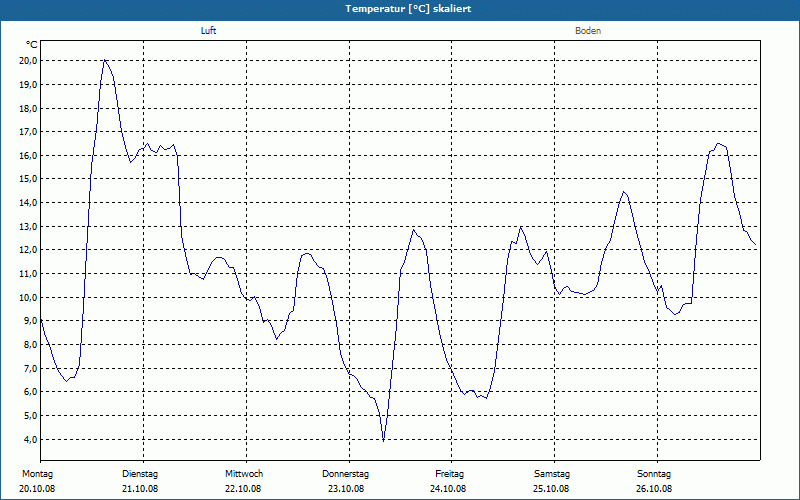This screenshot has height=500, width=800.
Task: Click the °C axis unit label
Action: click(32, 45)
